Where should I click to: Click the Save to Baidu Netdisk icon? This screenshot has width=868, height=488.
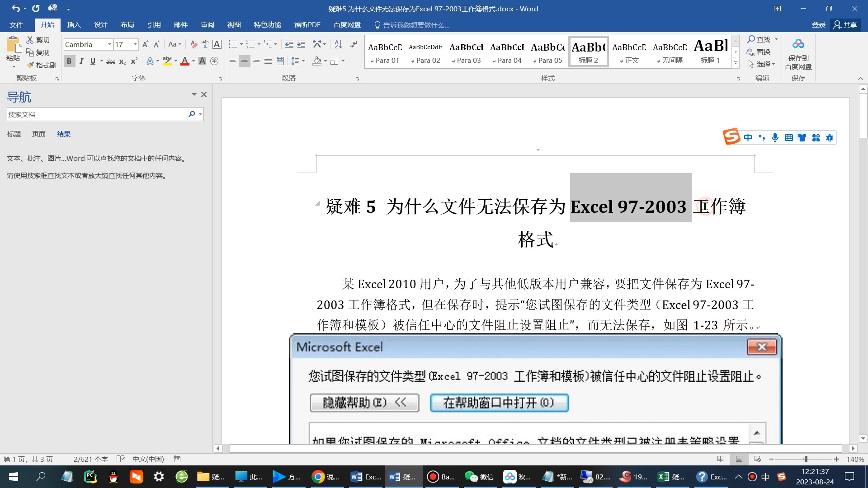click(x=798, y=44)
